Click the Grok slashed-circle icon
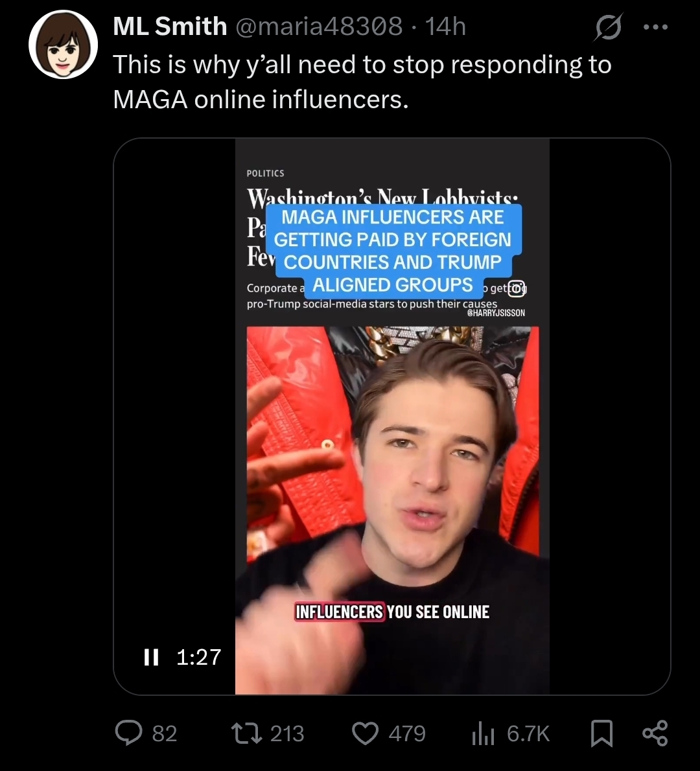 tap(608, 27)
